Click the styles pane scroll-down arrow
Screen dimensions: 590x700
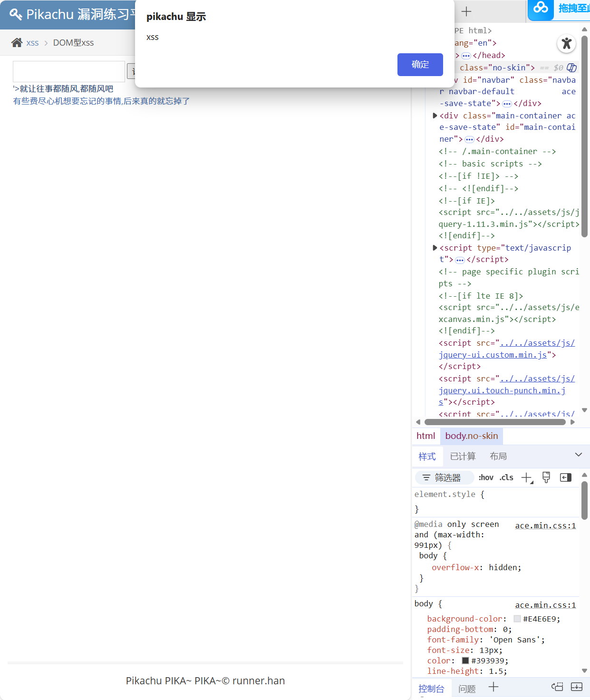click(584, 671)
